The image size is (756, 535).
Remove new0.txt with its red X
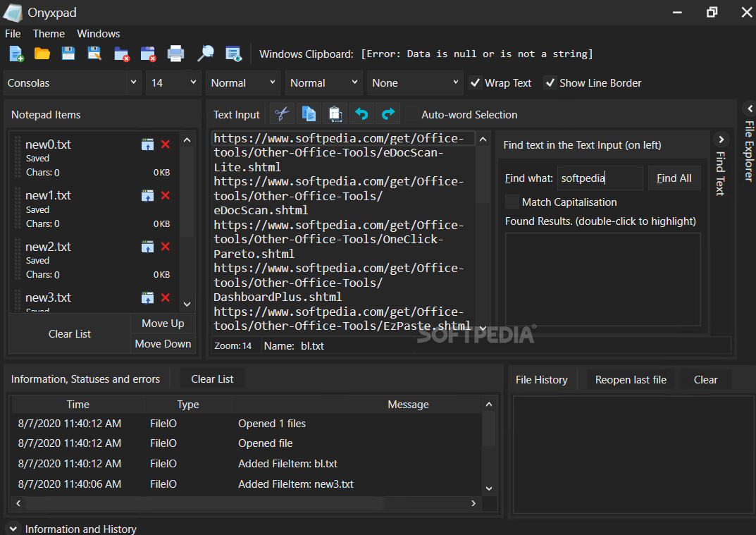(x=166, y=144)
